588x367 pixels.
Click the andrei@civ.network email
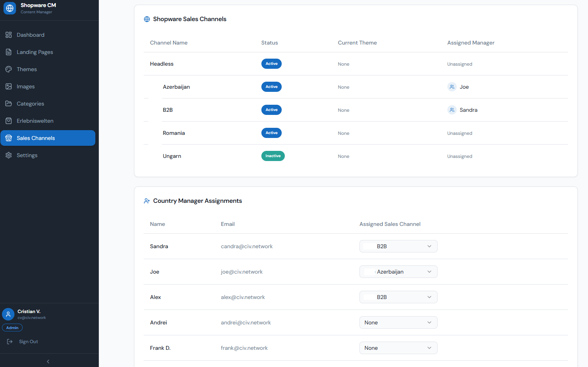[x=246, y=322]
